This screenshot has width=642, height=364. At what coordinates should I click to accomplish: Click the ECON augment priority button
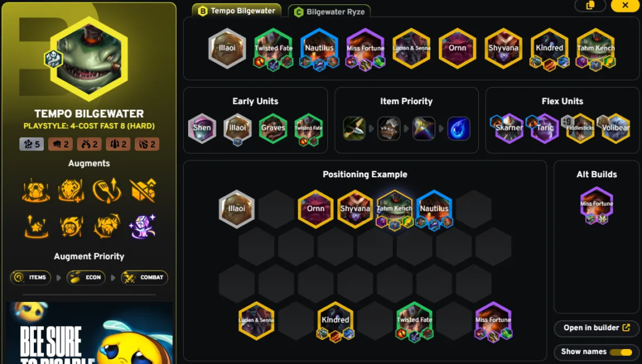point(86,278)
